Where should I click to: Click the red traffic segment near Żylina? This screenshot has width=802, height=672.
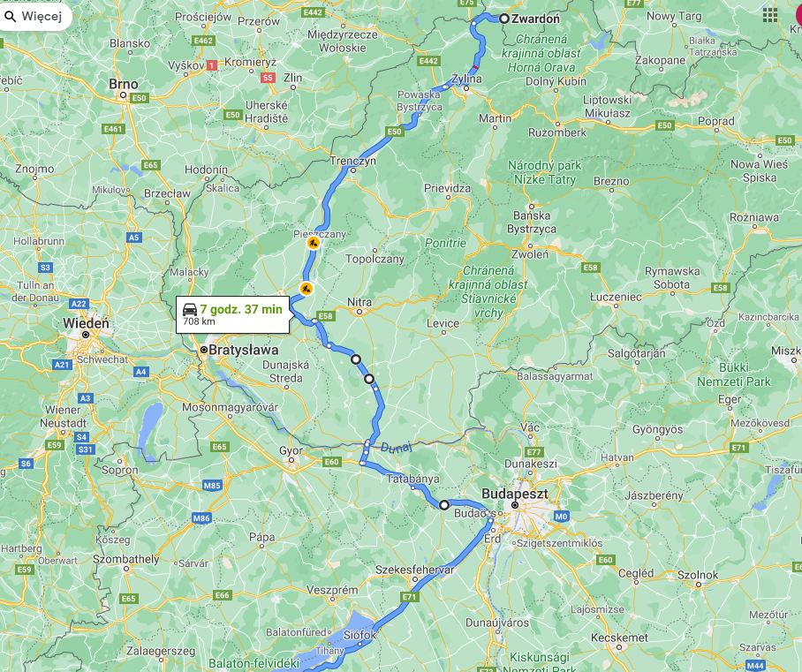[x=475, y=67]
